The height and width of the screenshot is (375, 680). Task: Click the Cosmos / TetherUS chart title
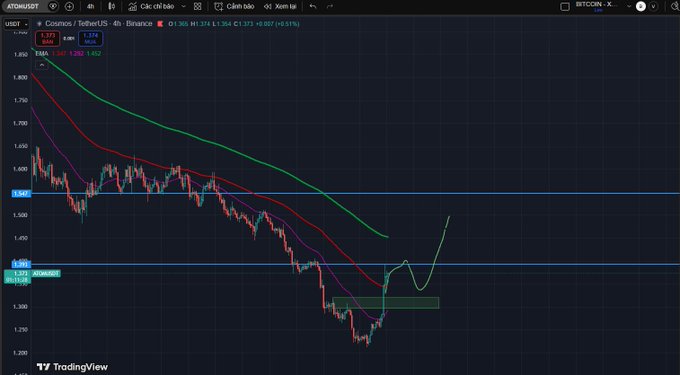point(98,24)
